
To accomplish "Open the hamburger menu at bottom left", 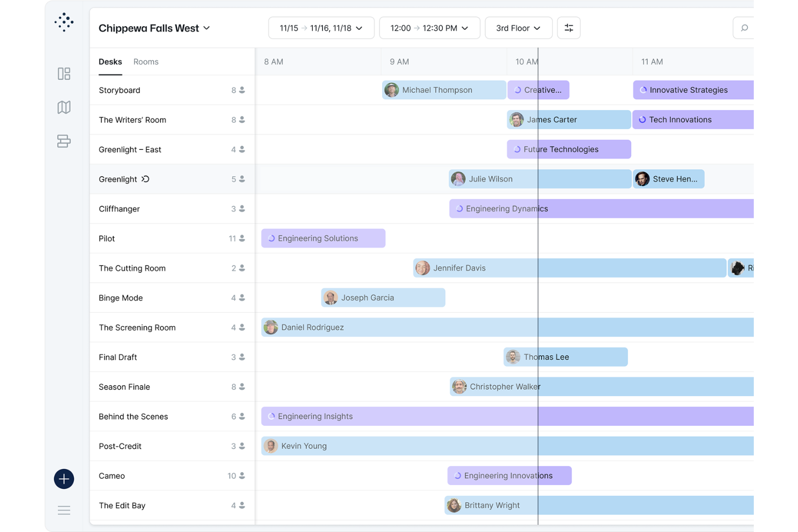I will tap(64, 509).
